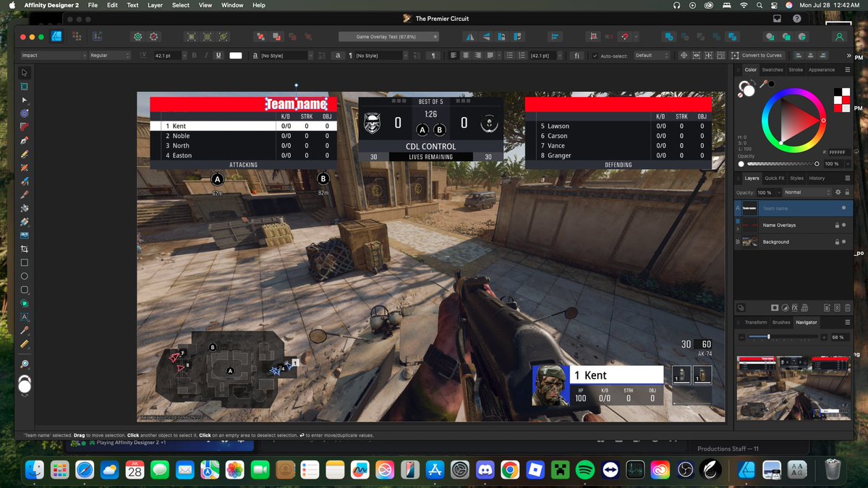Screen dimensions: 868x488
Task: Click the Layer Effects fx icon
Action: click(796, 307)
